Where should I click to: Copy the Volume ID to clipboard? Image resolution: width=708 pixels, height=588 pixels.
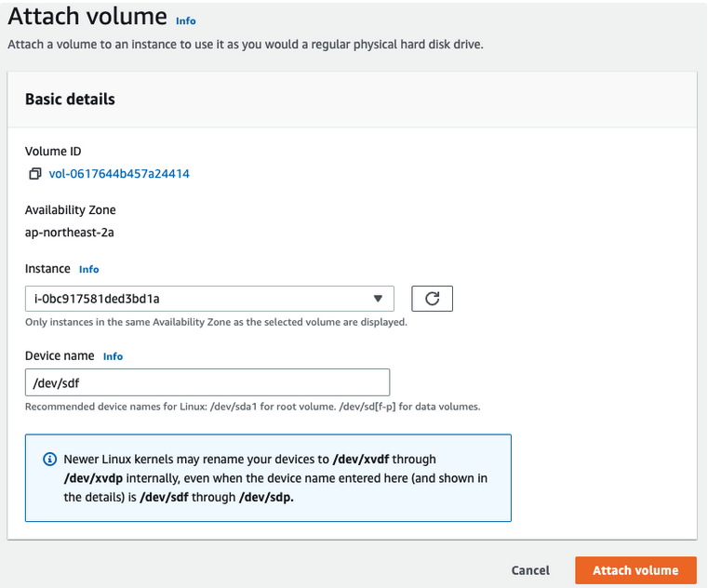coord(34,174)
